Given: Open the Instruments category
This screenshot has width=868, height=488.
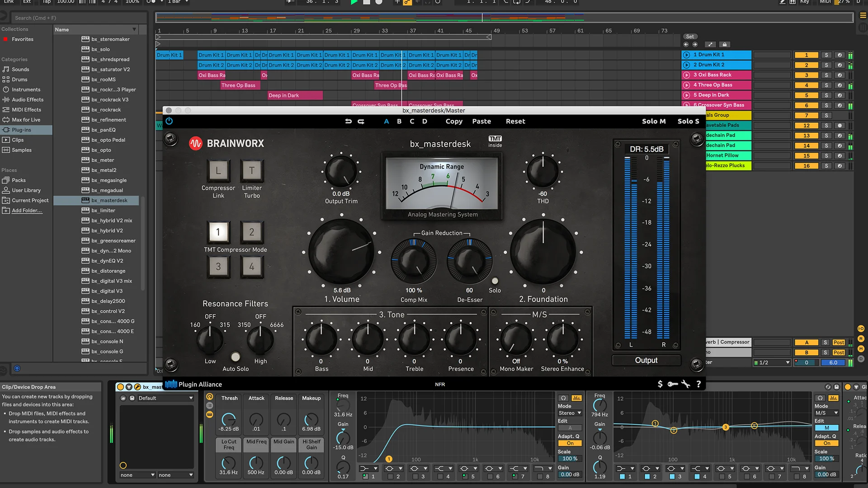Looking at the screenshot, I should [26, 89].
